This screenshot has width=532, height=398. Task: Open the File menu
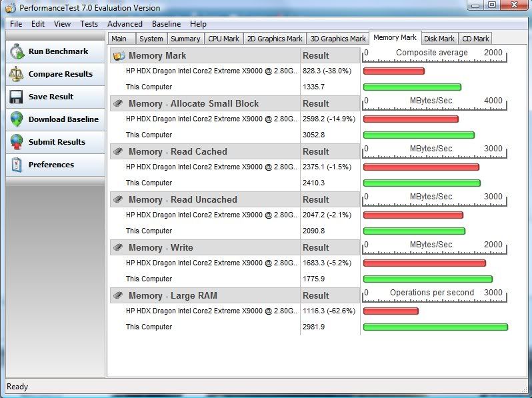click(x=16, y=24)
